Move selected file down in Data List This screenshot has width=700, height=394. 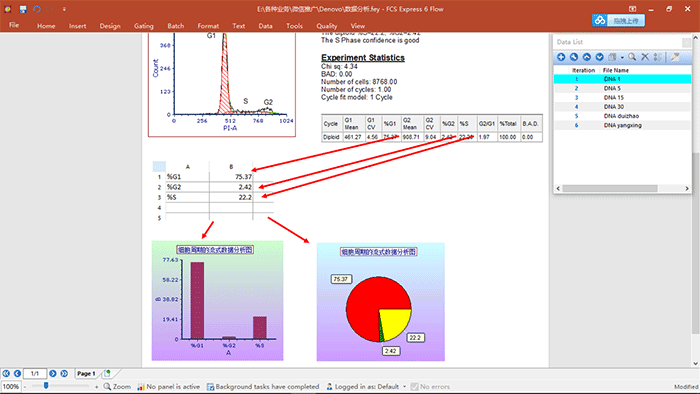coord(600,57)
